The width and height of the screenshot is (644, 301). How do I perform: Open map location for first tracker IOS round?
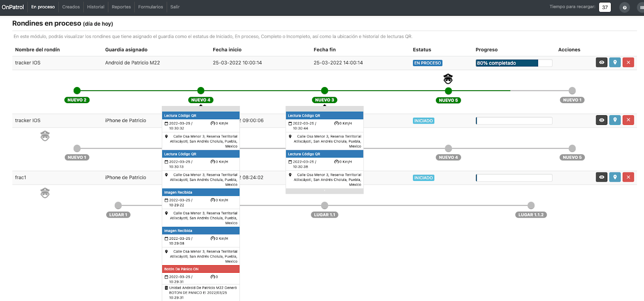(x=615, y=62)
